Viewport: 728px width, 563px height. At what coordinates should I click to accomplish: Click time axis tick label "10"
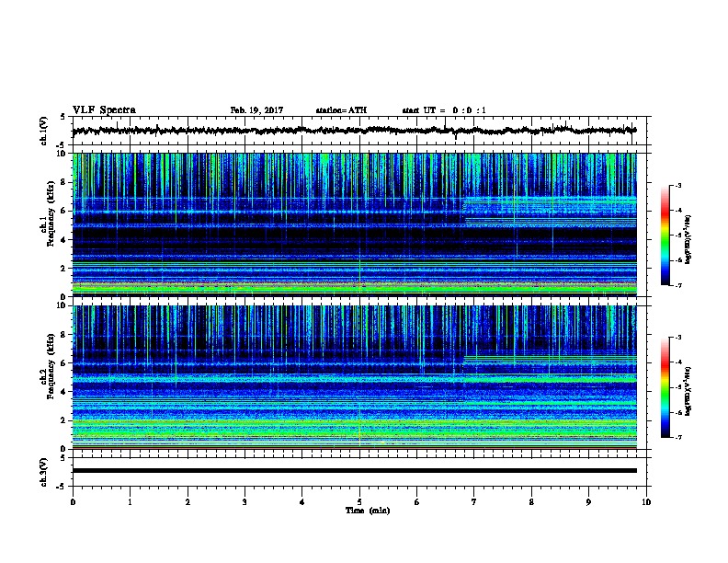click(646, 502)
